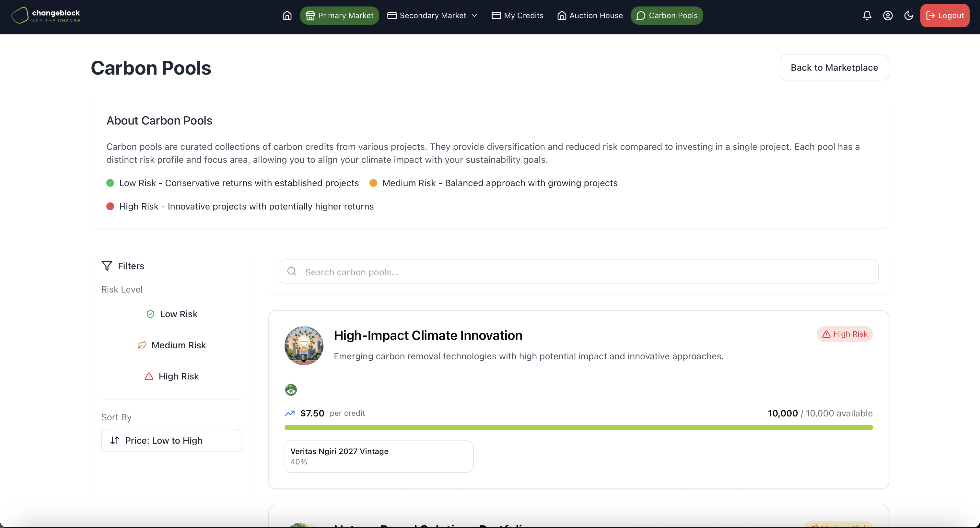
Task: Click High-Impact Climate Innovation title
Action: 428,335
